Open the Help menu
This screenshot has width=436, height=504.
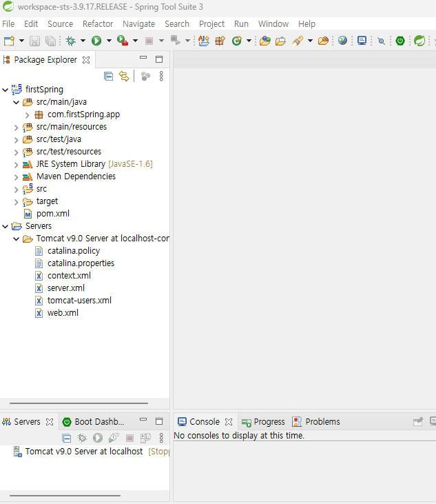click(x=307, y=23)
